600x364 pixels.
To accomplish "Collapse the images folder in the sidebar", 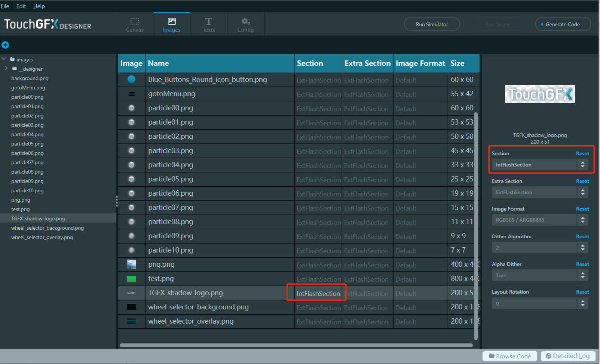I will coord(4,59).
